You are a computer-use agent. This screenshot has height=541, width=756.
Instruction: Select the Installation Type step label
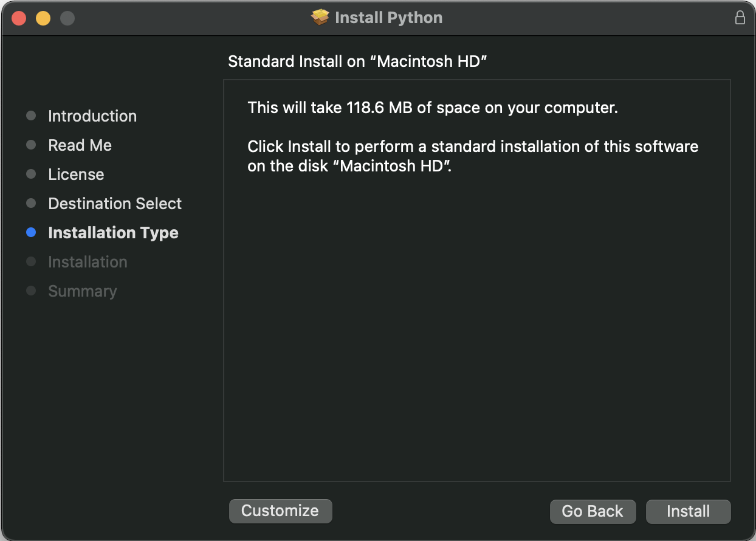point(113,233)
